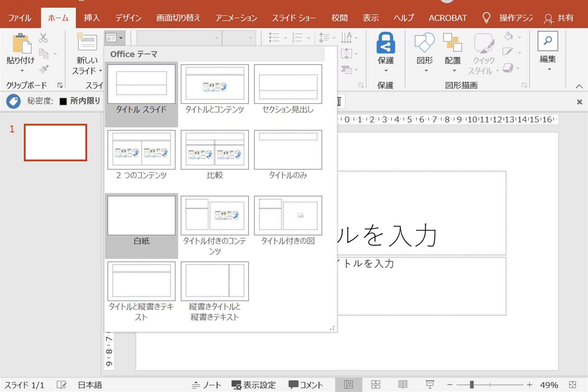Select slide 1 thumbnail in the panel
The width and height of the screenshot is (588, 392).
point(55,142)
